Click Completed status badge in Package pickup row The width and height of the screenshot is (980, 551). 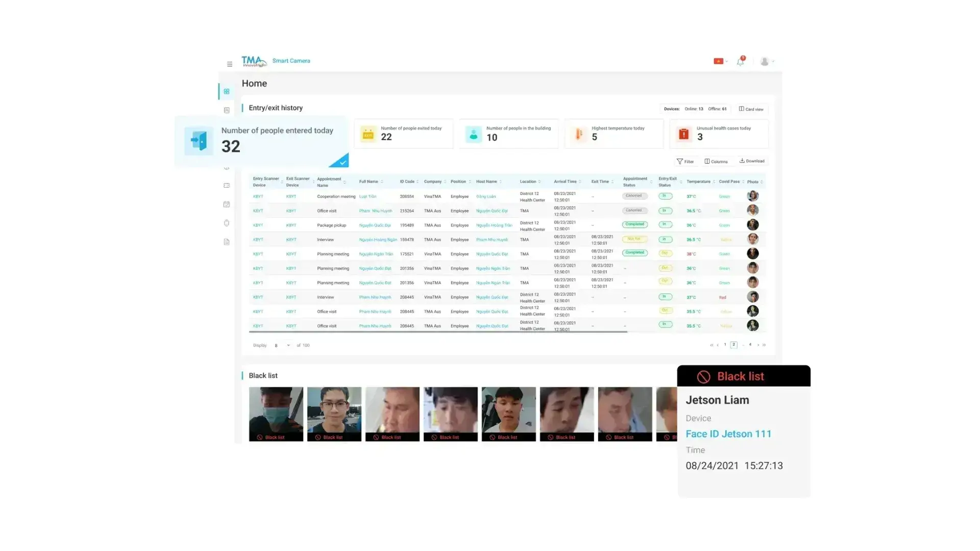point(634,224)
